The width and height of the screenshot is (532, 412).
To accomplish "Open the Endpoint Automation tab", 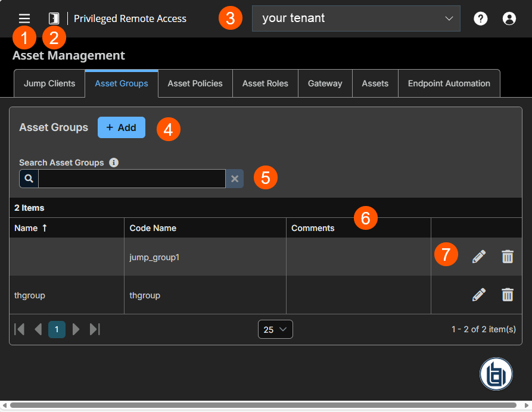I will (x=449, y=83).
